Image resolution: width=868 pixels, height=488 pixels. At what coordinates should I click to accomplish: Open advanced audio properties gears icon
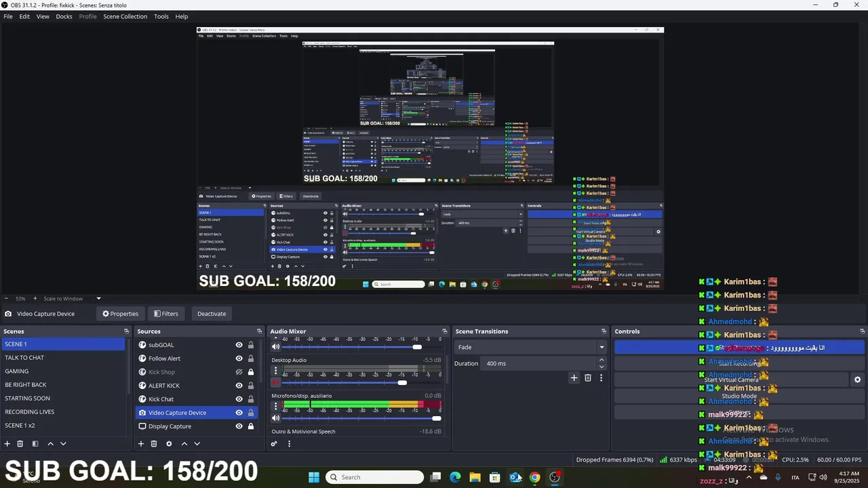coord(274,444)
